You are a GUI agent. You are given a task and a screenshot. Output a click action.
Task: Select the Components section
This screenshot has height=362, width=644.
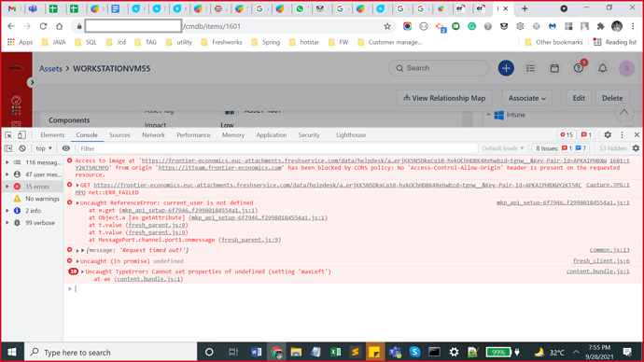click(69, 120)
